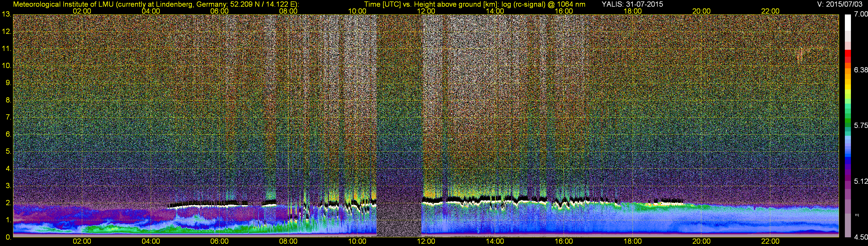Click the 0 km height axis label
This screenshot has width=868, height=246.
pos(8,237)
